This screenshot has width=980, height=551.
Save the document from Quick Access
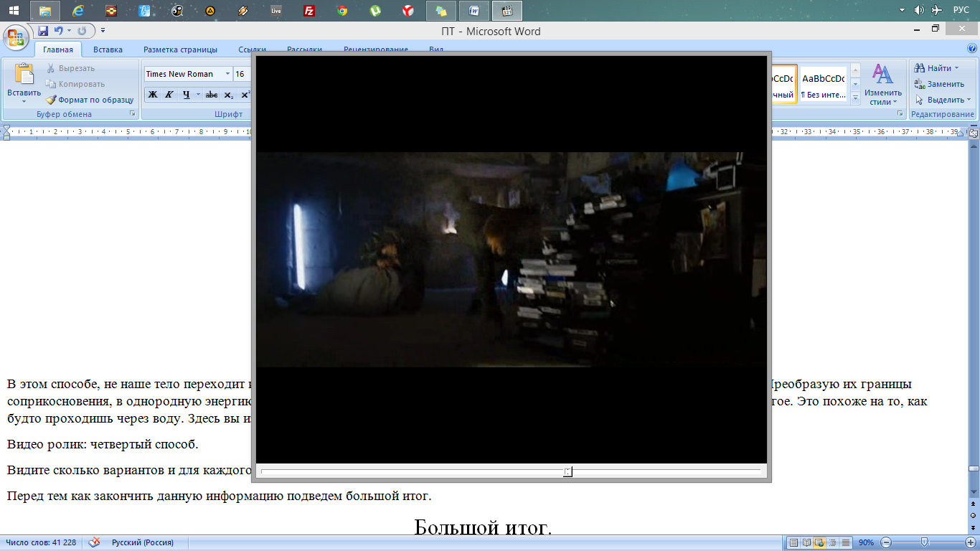click(43, 31)
